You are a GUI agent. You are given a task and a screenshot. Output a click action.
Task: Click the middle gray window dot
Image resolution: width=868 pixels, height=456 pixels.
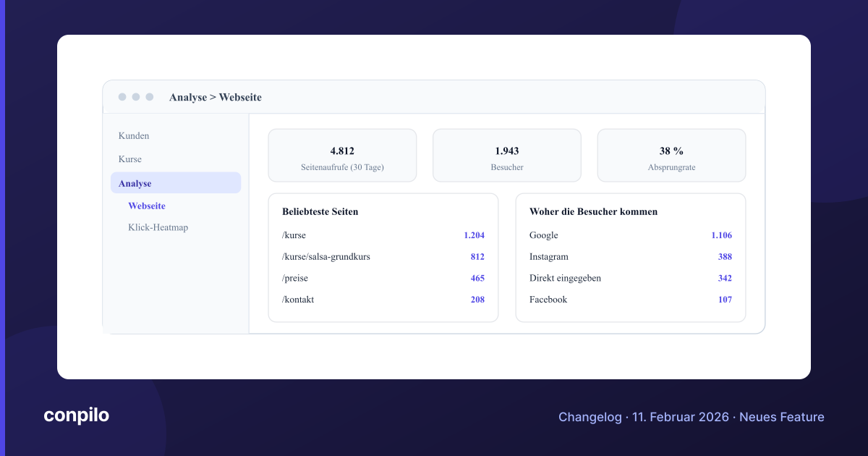(136, 97)
